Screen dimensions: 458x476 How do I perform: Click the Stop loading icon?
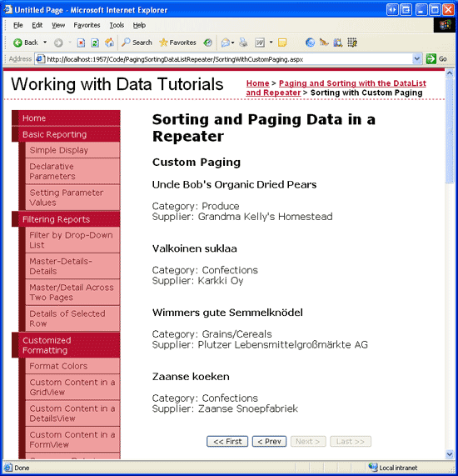pyautogui.click(x=81, y=43)
